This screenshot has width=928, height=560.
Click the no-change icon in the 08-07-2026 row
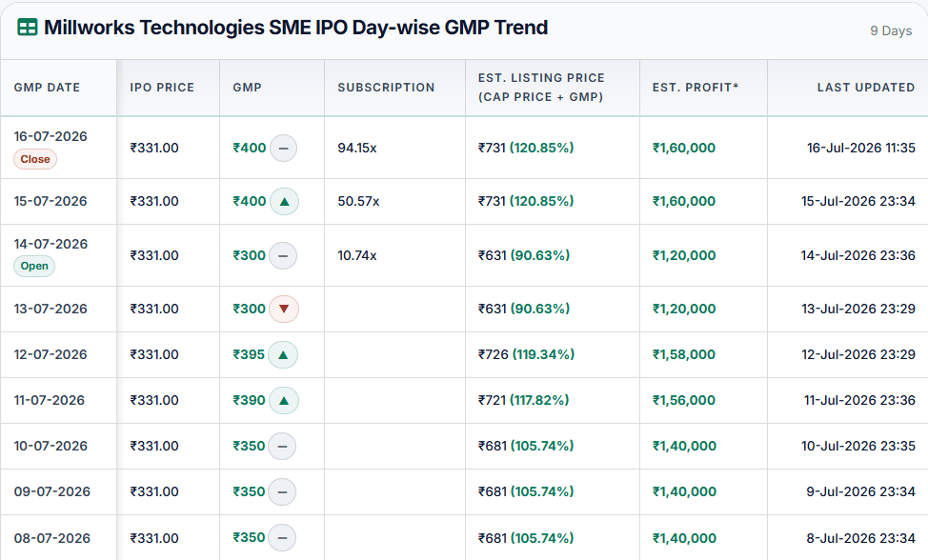tap(282, 537)
